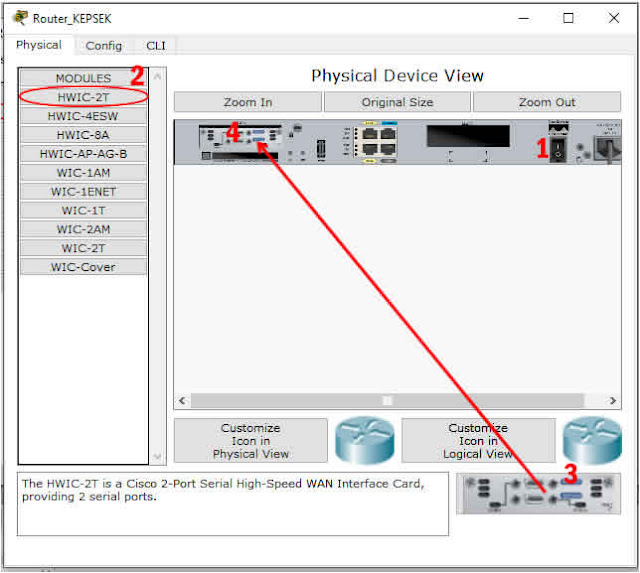Select the WIC-Cover module

click(83, 267)
